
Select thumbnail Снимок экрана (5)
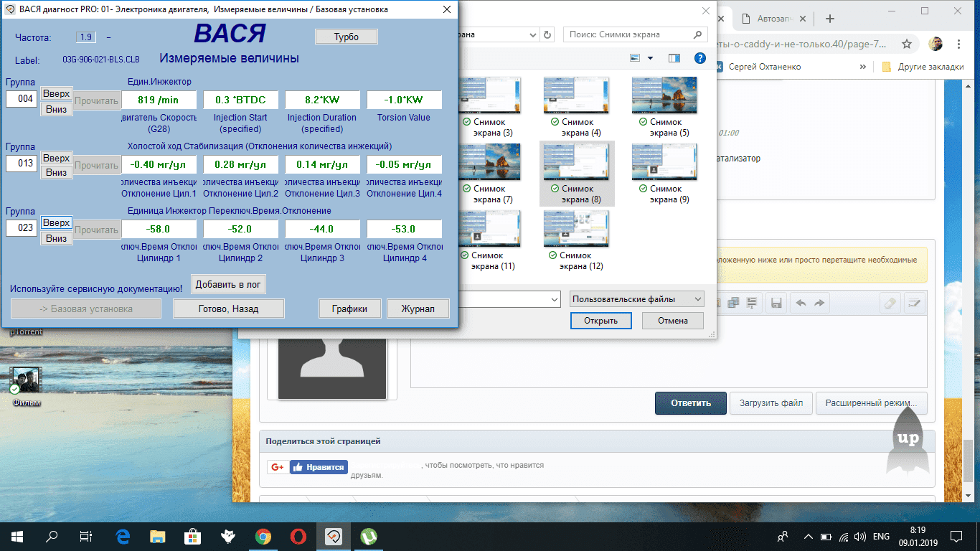click(x=664, y=108)
